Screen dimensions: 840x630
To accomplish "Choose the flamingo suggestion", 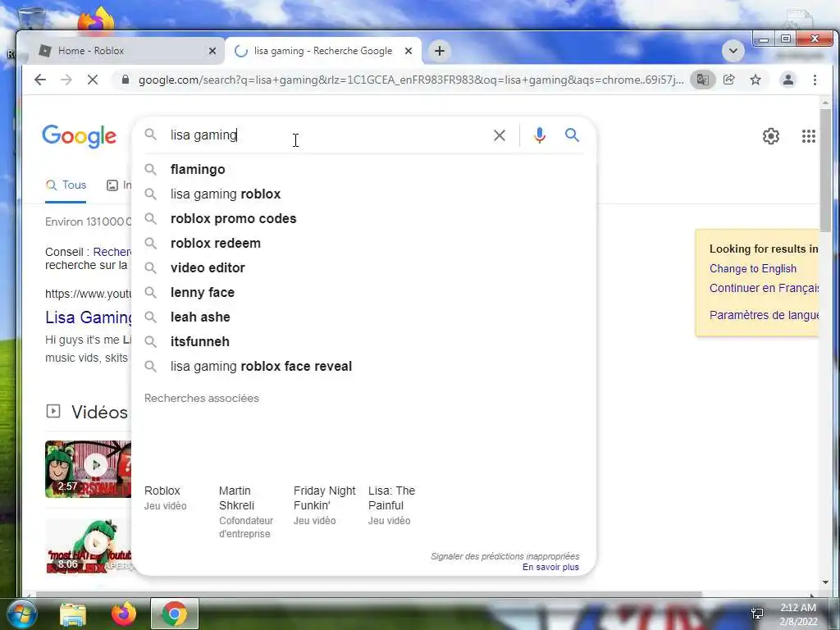I will 363,169.
